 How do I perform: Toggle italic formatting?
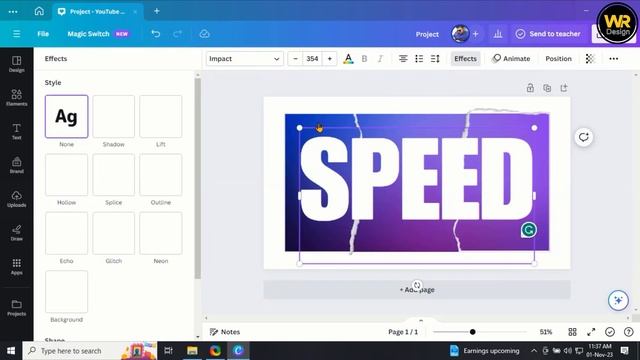[x=380, y=59]
